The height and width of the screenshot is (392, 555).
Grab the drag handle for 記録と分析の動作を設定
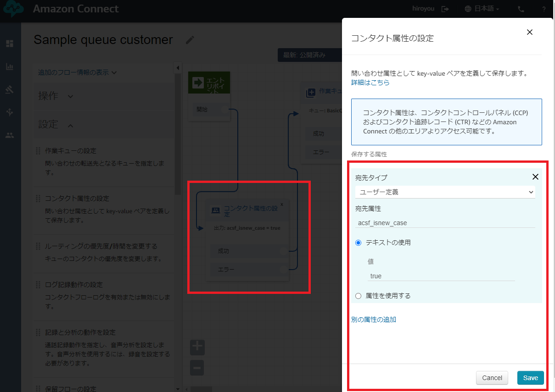(x=39, y=332)
